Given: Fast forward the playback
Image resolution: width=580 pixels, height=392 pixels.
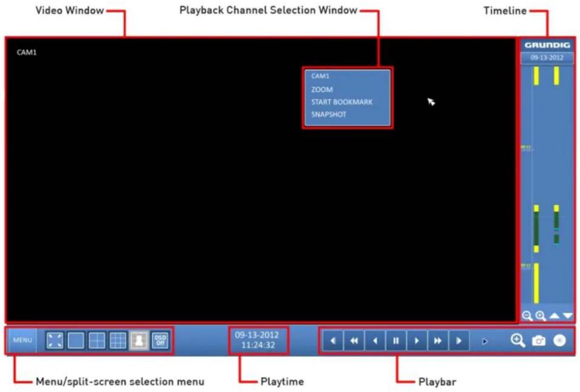Looking at the screenshot, I should 438,341.
